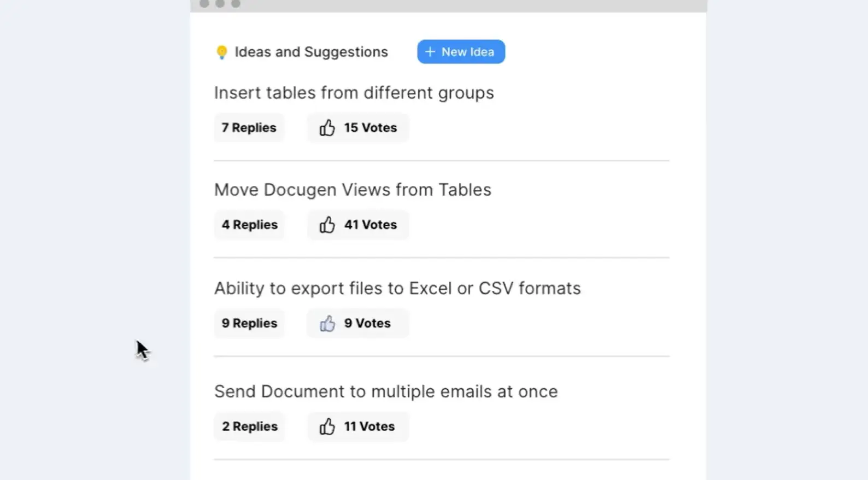Image resolution: width=868 pixels, height=480 pixels.
Task: Show the 2 Replies thread
Action: tap(250, 426)
